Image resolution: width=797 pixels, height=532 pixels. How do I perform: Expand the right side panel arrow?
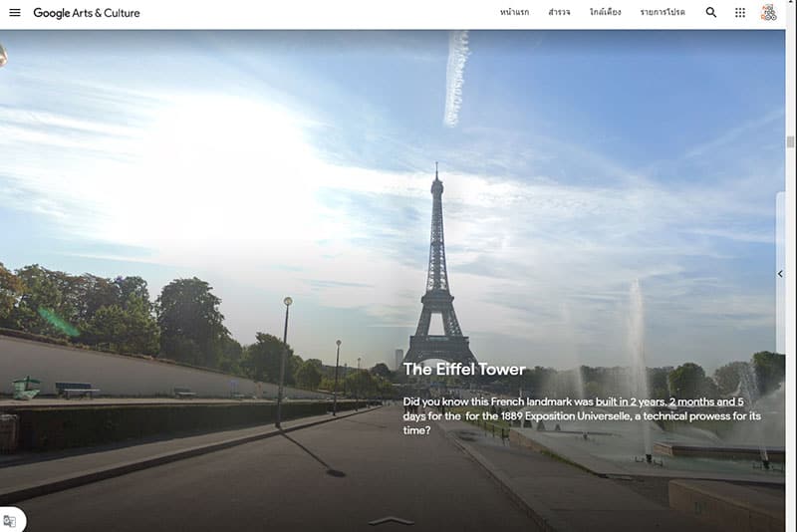tap(780, 274)
